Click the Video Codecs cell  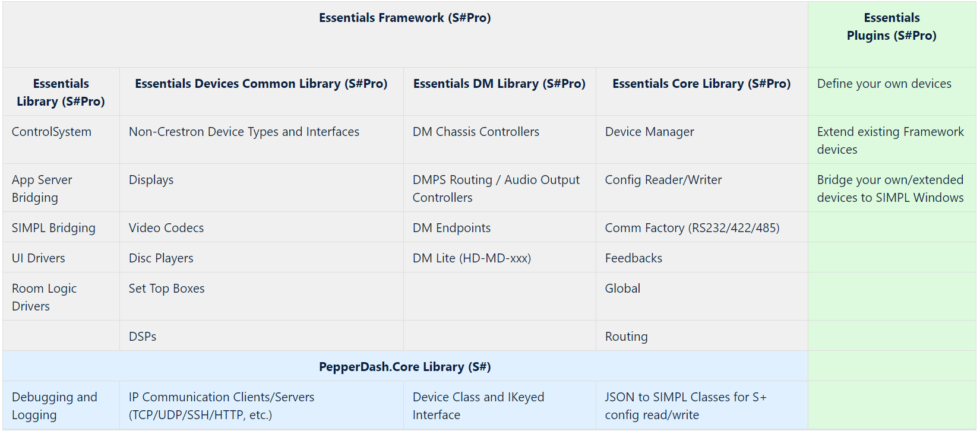coord(166,228)
